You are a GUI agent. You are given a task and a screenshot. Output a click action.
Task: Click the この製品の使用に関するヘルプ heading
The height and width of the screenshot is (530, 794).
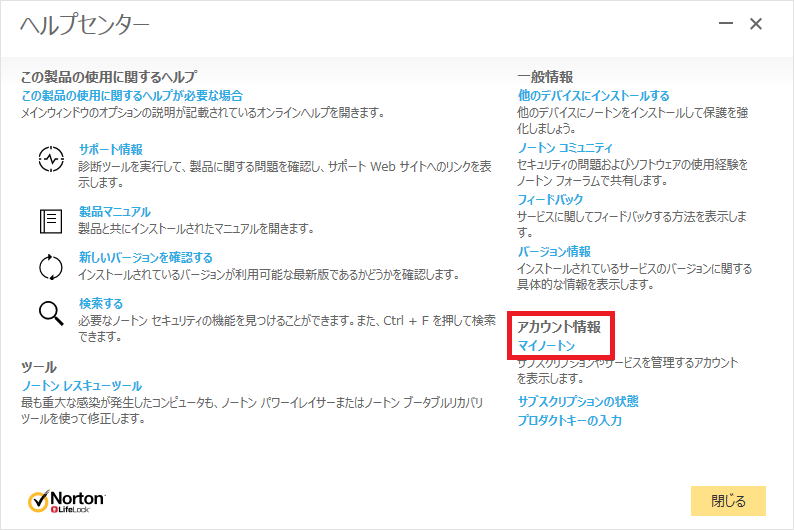[x=108, y=77]
